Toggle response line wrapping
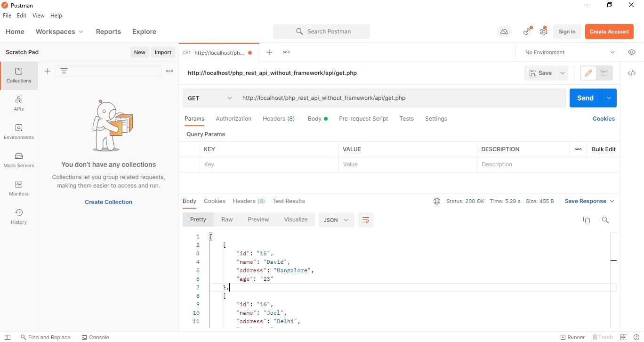644x342 pixels. [x=366, y=220]
